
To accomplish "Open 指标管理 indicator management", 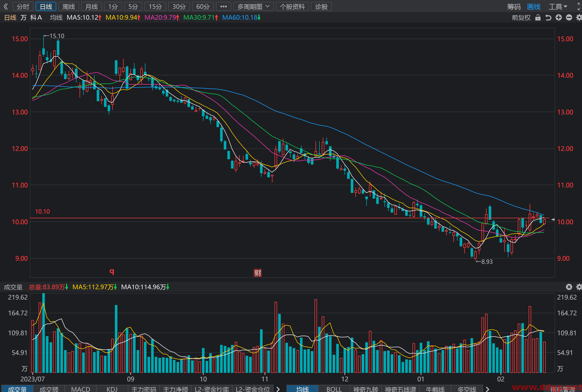I will point(563,389).
